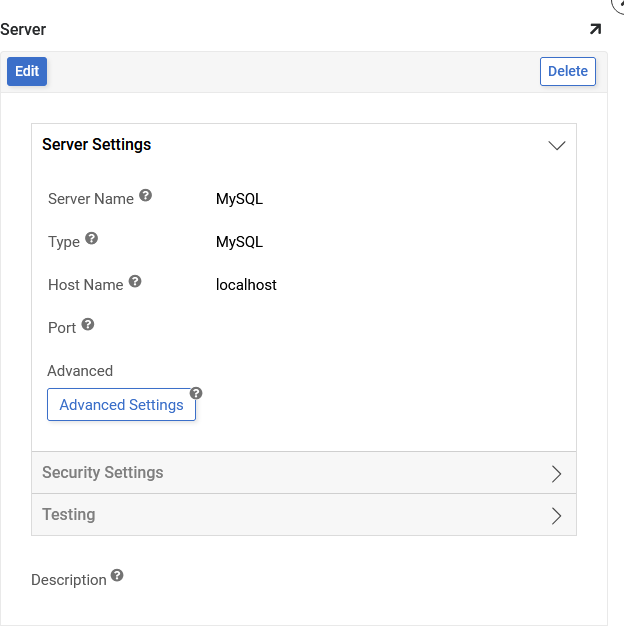Click the Server panel heading text
The image size is (624, 626).
click(x=23, y=30)
